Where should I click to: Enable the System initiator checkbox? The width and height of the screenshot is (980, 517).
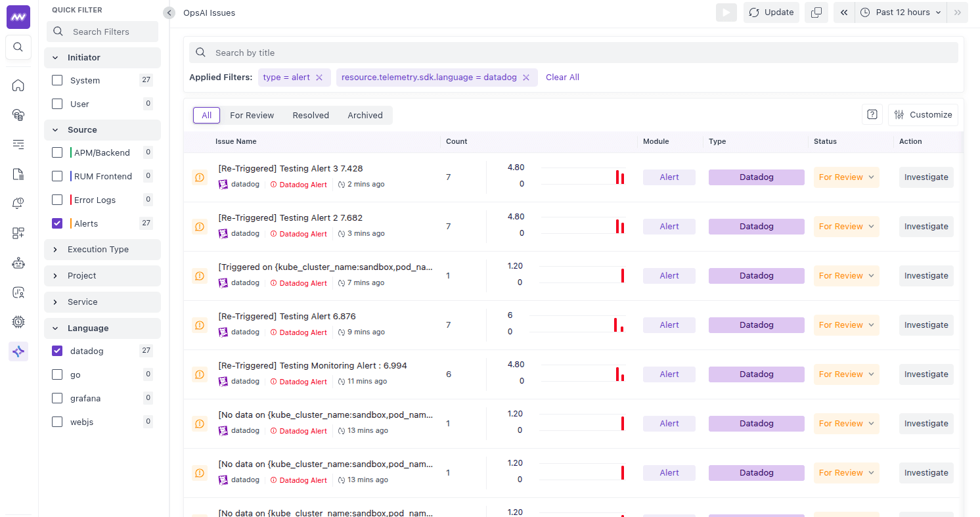click(57, 79)
